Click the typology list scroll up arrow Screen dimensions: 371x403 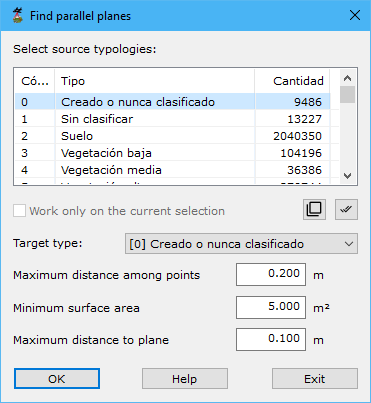347,78
